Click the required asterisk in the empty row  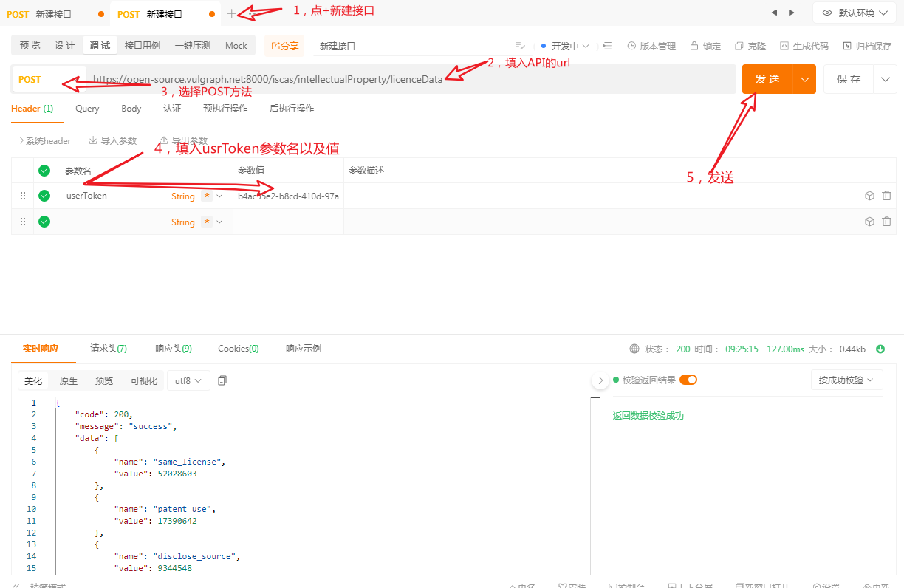click(207, 222)
